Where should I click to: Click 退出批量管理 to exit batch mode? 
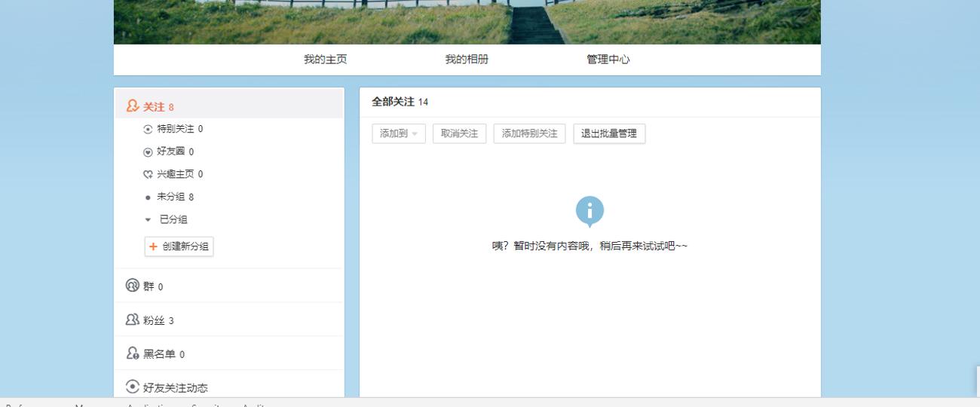pyautogui.click(x=608, y=133)
